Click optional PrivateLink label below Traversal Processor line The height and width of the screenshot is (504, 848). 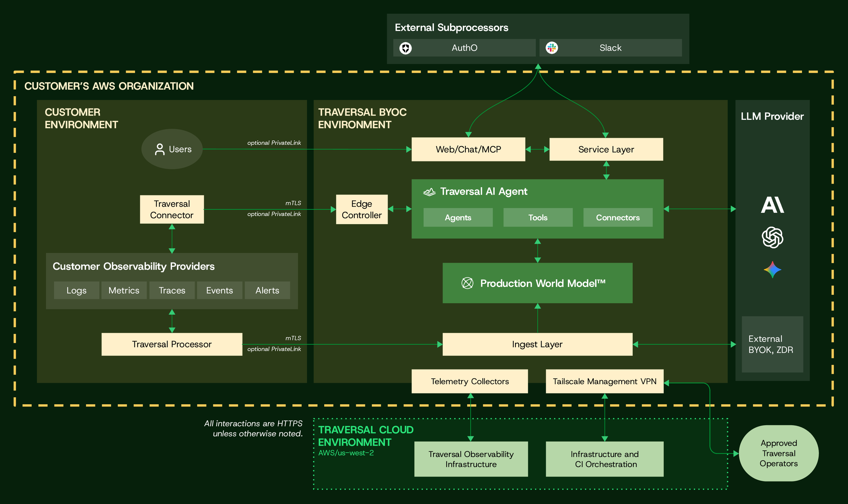click(274, 349)
